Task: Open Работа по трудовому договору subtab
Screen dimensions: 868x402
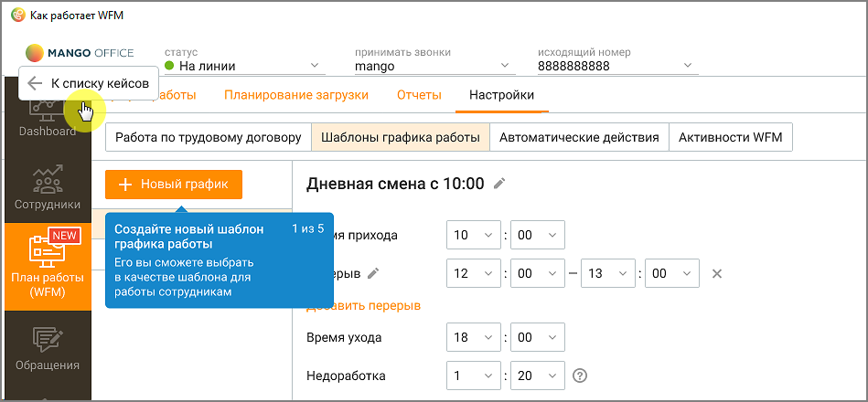Action: [x=209, y=137]
